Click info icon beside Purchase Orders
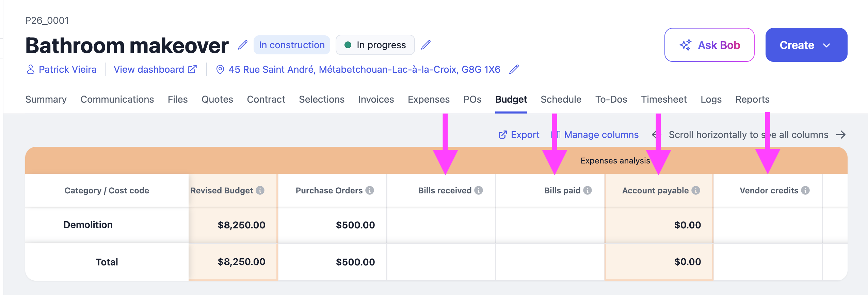The image size is (868, 295). pyautogui.click(x=370, y=190)
